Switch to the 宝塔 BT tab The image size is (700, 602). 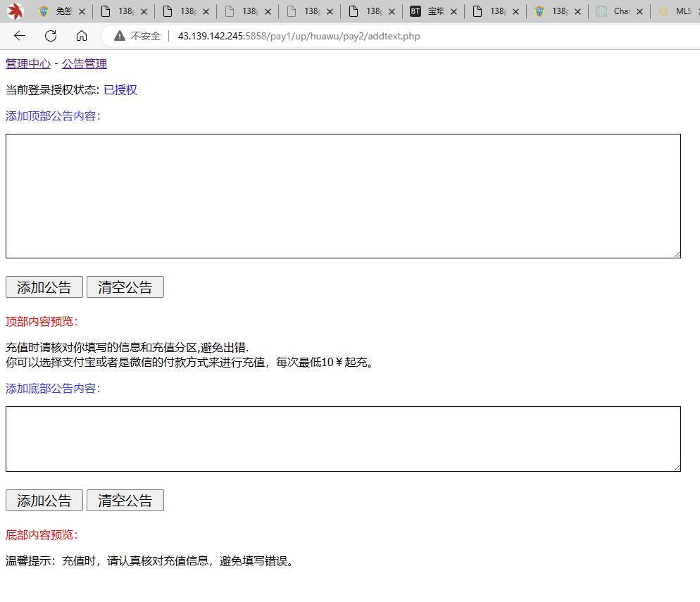[431, 11]
